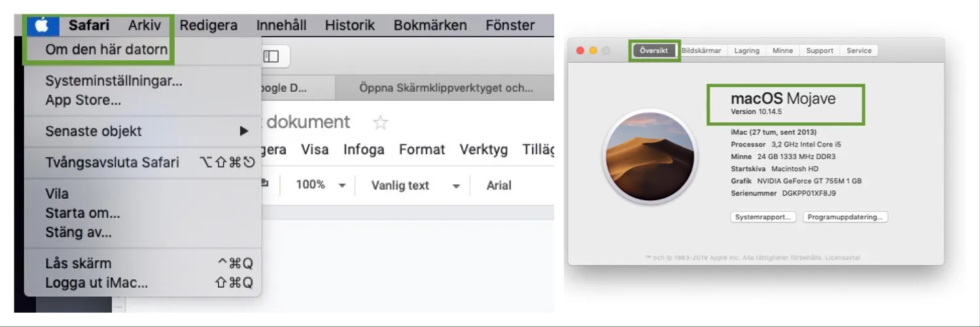This screenshot has height=327, width=980.
Task: Choose Om den här datorn
Action: (x=106, y=50)
